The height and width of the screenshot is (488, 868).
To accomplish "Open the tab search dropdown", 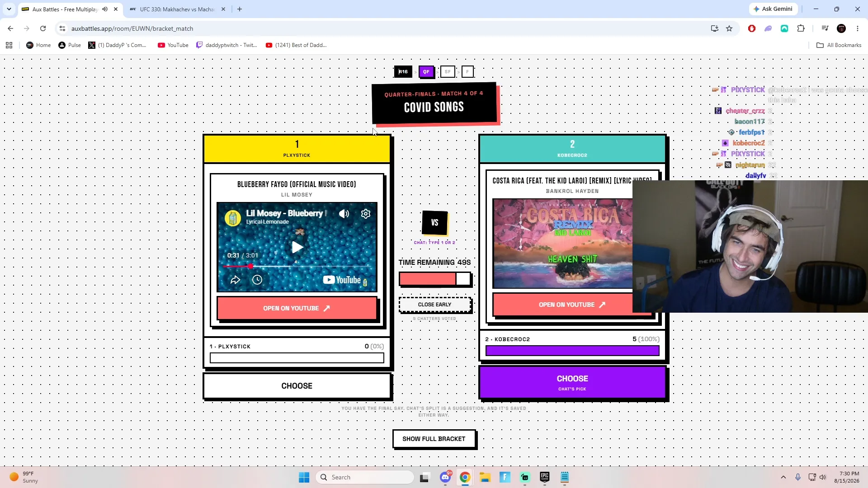I will coord(9,9).
